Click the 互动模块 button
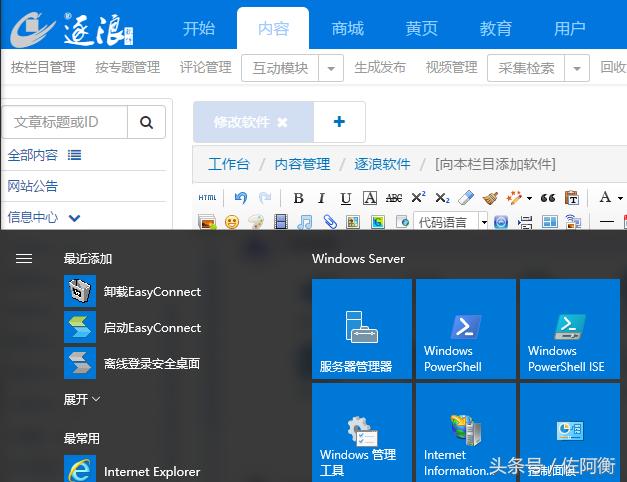Image resolution: width=627 pixels, height=482 pixels. [x=280, y=68]
